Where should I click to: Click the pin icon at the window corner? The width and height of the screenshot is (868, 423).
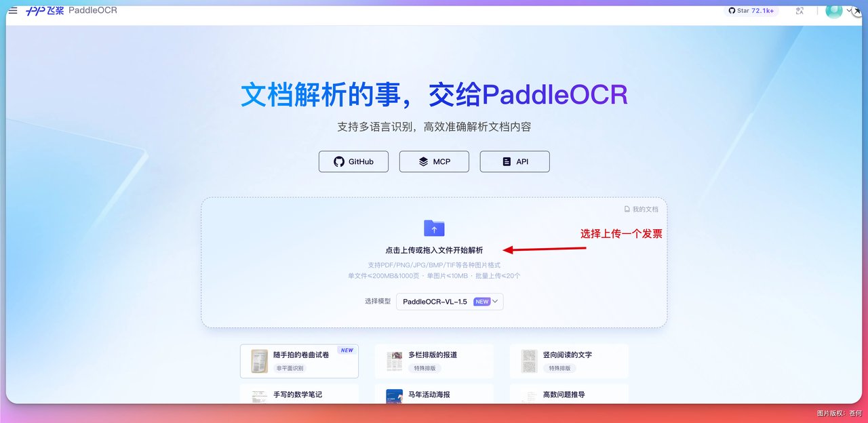(856, 11)
